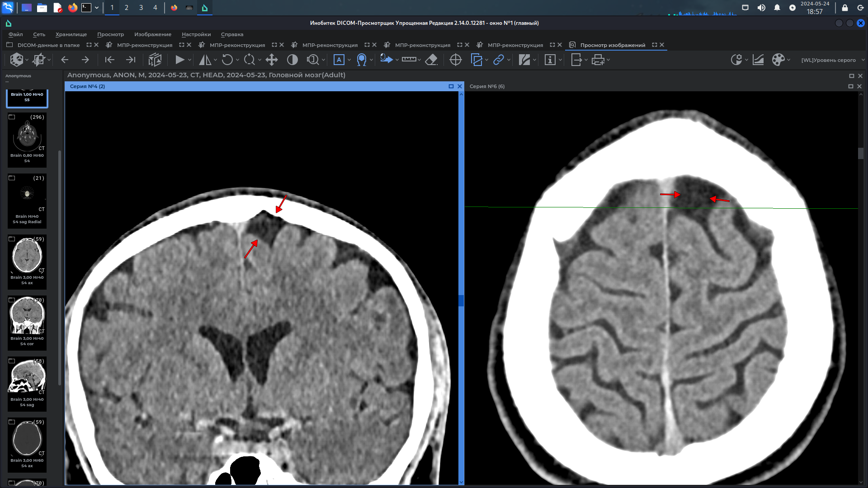Screen dimensions: 868x488
Task: Select the Brain Hr40 S4 sag Radial thumbnail
Action: [x=27, y=200]
